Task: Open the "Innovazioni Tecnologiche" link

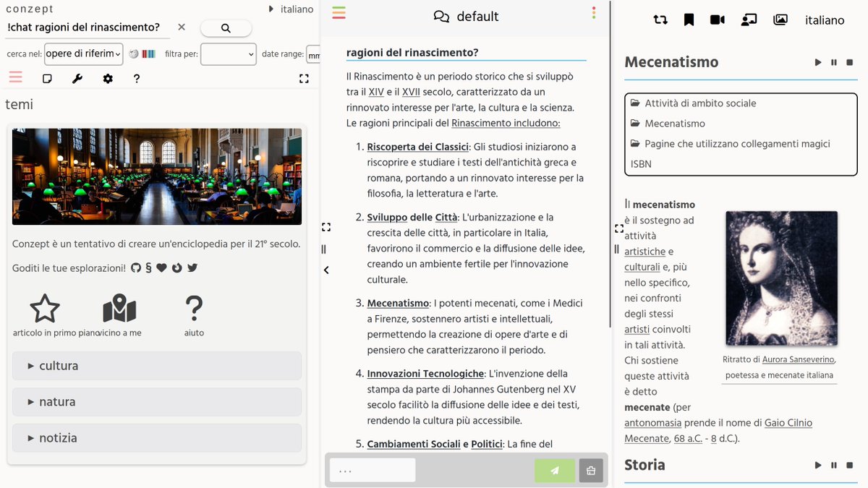Action: click(425, 374)
